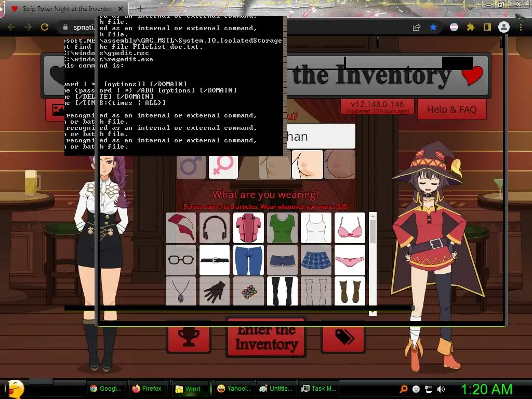Image resolution: width=532 pixels, height=399 pixels.
Task: Open the gallery picture button
Action: click(55, 110)
